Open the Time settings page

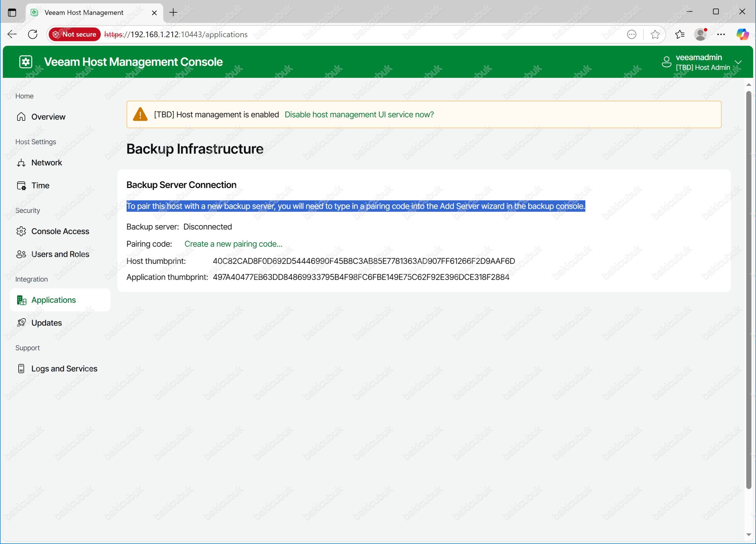60,186
